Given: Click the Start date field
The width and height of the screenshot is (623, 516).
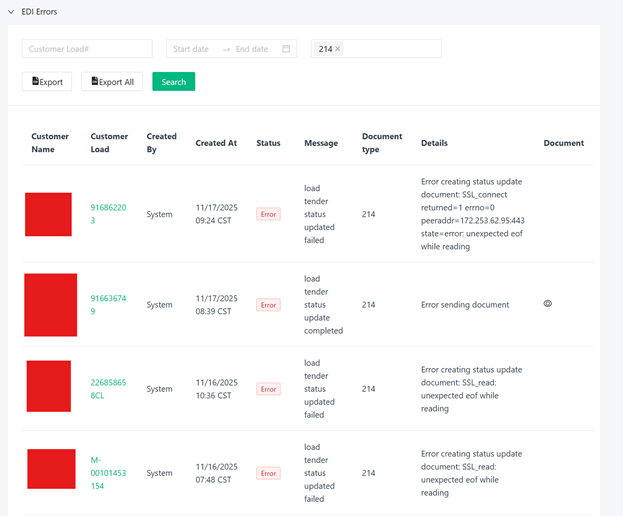Looking at the screenshot, I should point(191,49).
